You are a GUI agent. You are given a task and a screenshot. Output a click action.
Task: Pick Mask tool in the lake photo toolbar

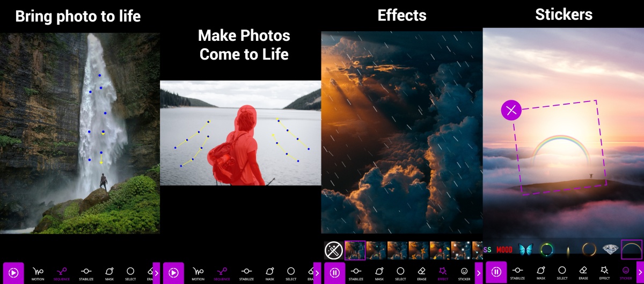point(269,273)
